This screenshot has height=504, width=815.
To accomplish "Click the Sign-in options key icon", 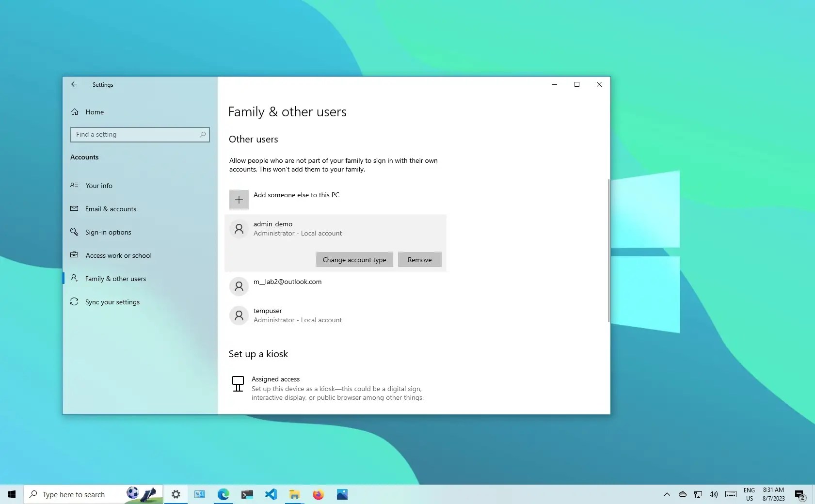I will [x=75, y=232].
